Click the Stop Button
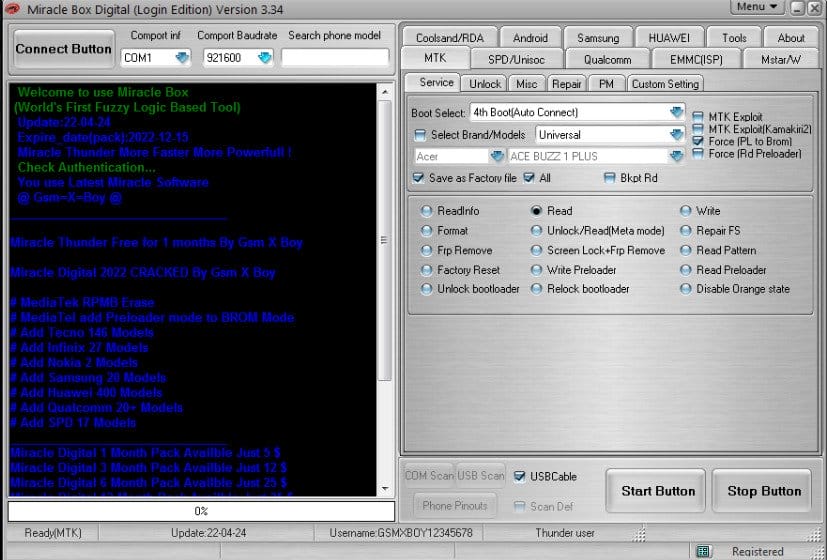Screen dimensions: 827x560 point(762,491)
